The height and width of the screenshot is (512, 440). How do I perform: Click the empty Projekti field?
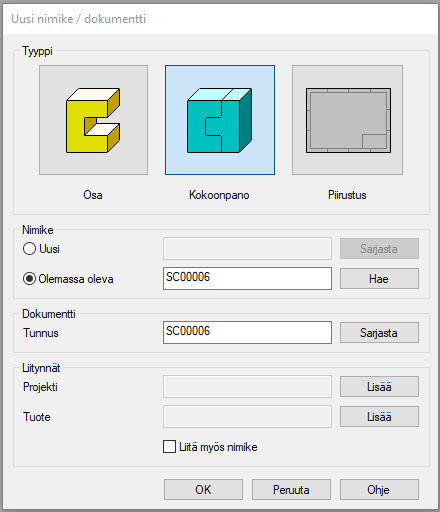pyautogui.click(x=247, y=387)
